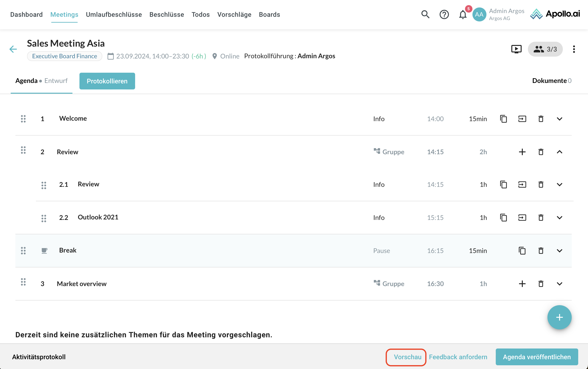Screen dimensions: 588x369
Task: Open the search magnifier icon
Action: (425, 14)
